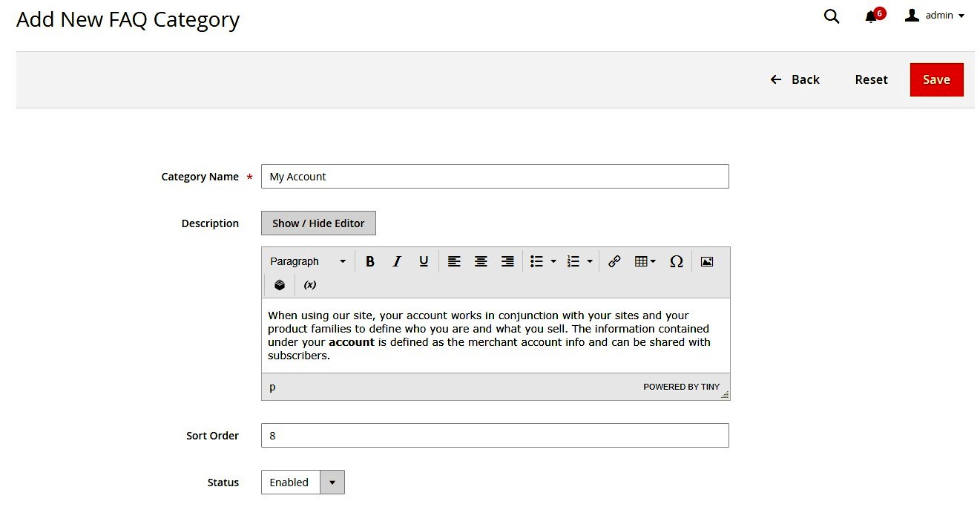Align text to the left
This screenshot has height=507, width=980.
point(454,261)
